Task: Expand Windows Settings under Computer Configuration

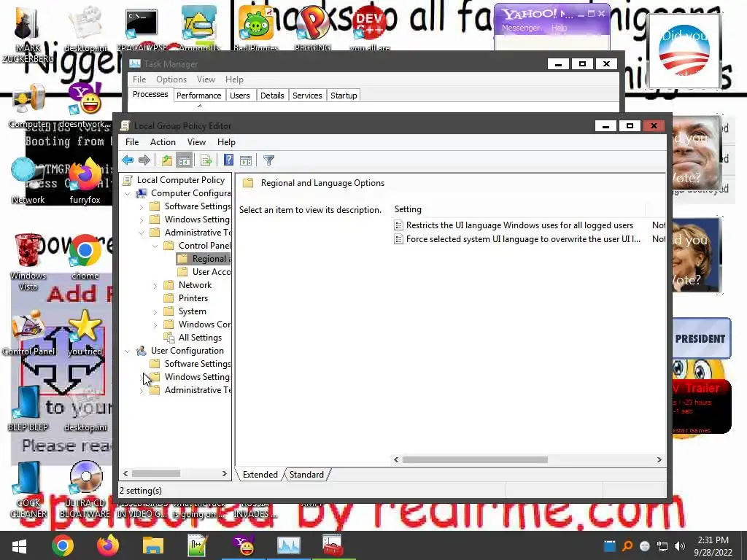Action: [141, 220]
